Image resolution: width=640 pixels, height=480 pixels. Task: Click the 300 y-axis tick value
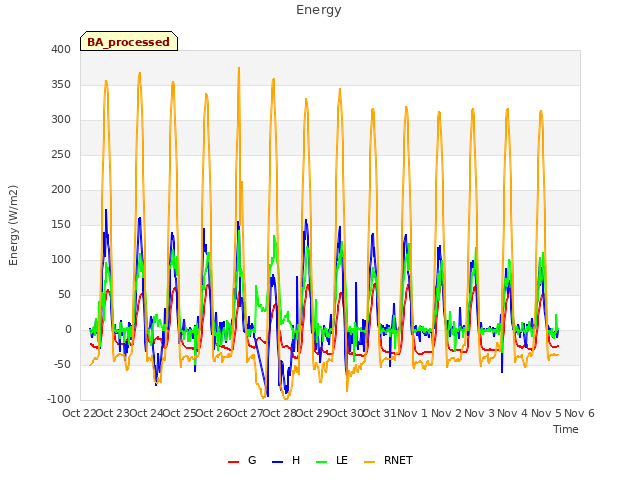point(61,120)
